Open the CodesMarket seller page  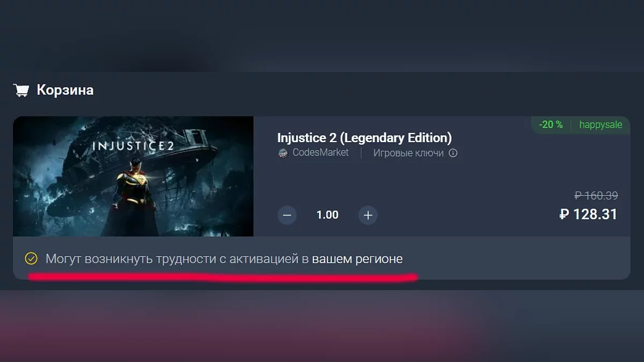click(320, 153)
